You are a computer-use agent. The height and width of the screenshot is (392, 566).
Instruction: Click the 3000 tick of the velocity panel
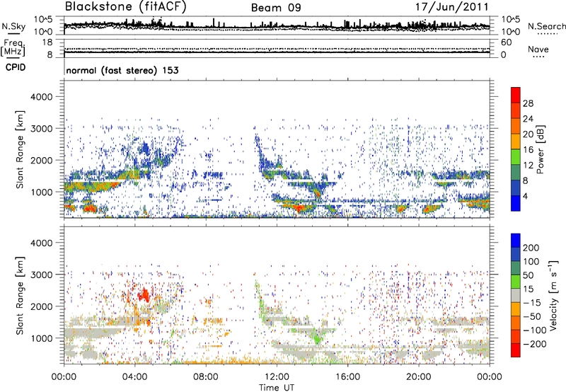41,275
